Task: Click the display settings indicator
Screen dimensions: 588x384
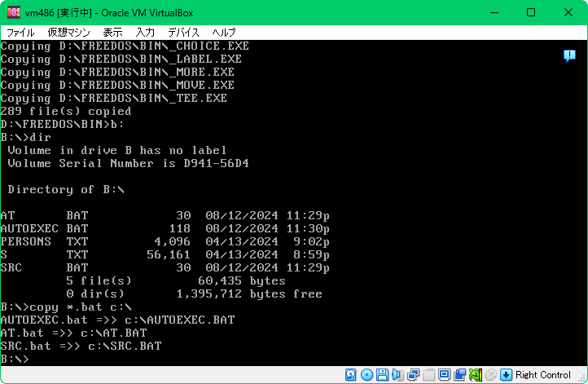Action: (444, 374)
